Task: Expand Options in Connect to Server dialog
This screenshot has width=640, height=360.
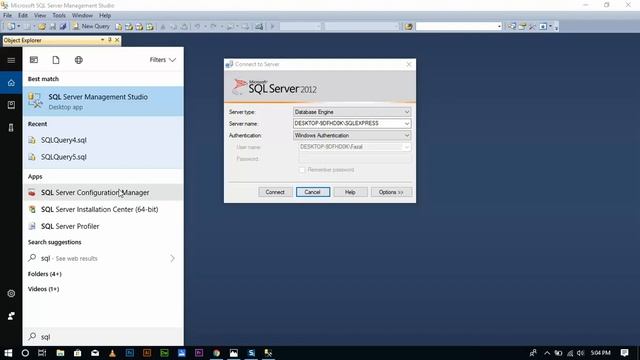Action: [391, 192]
